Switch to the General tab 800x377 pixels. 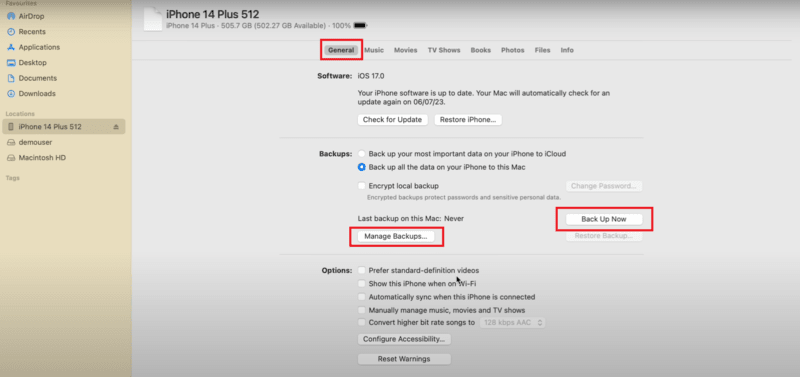(341, 50)
